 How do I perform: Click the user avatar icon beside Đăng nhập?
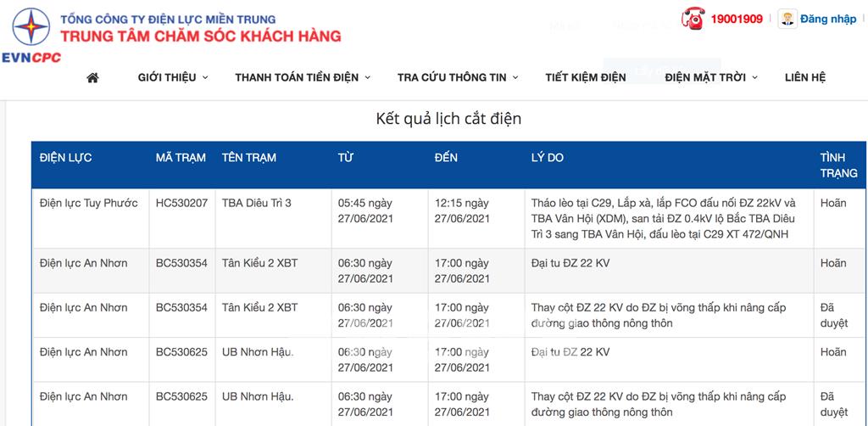(787, 19)
